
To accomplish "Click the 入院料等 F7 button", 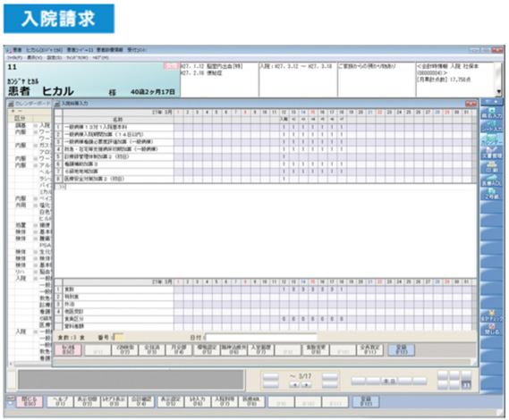I will click(x=225, y=401).
